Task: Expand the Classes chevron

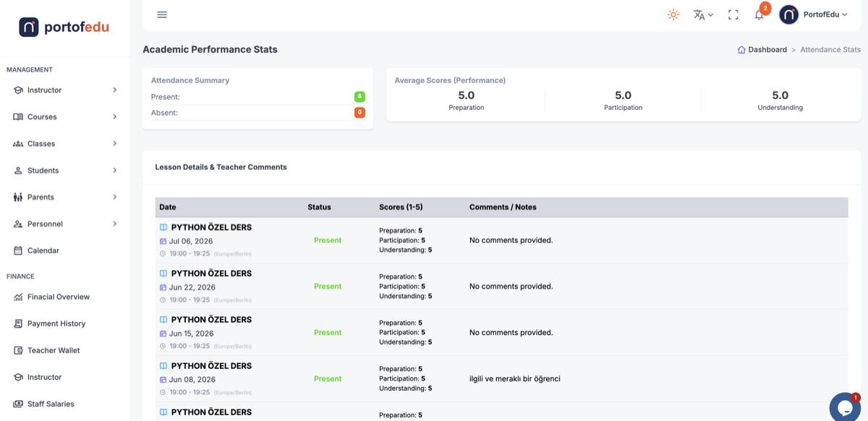Action: 115,144
